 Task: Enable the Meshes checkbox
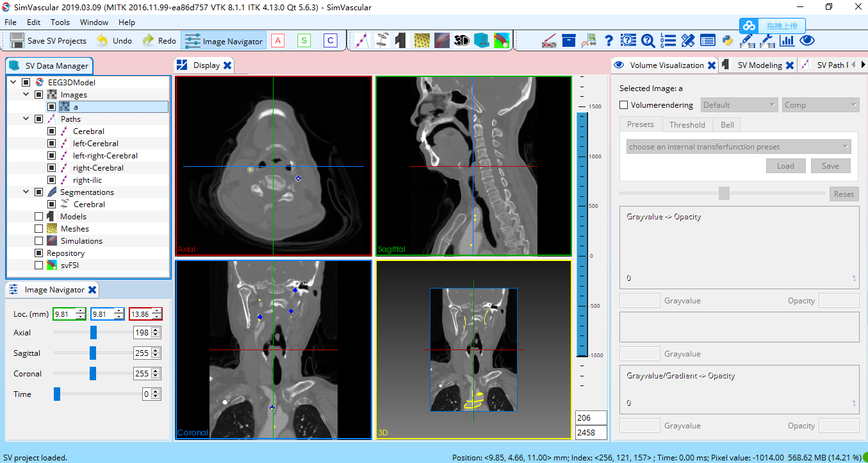(38, 229)
